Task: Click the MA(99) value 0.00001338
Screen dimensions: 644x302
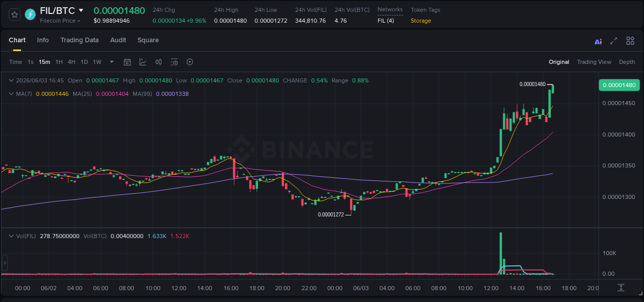Action: point(172,94)
